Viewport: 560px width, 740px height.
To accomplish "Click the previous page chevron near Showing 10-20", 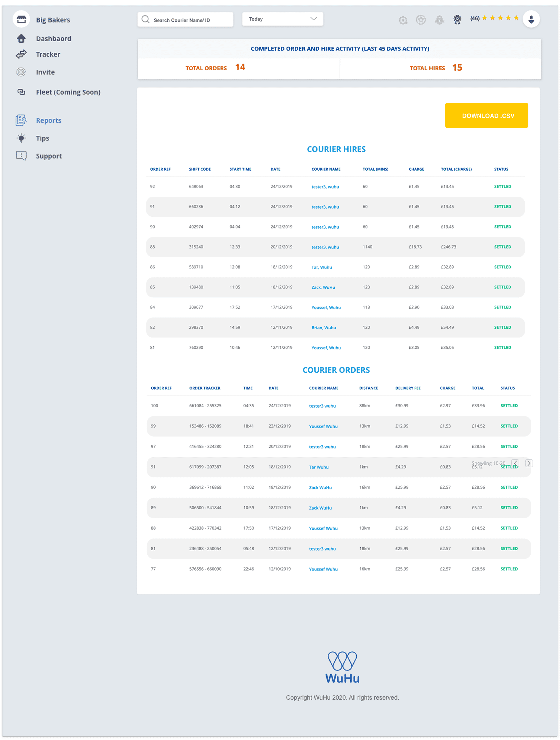I will pyautogui.click(x=516, y=463).
